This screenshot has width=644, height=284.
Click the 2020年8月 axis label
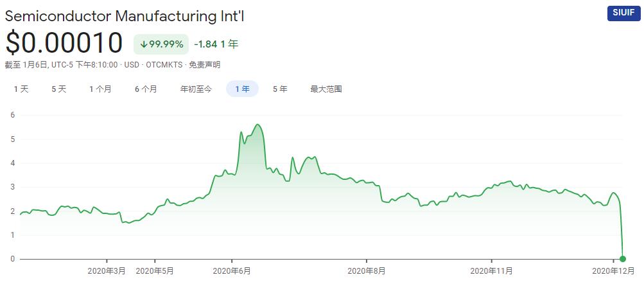tap(366, 271)
